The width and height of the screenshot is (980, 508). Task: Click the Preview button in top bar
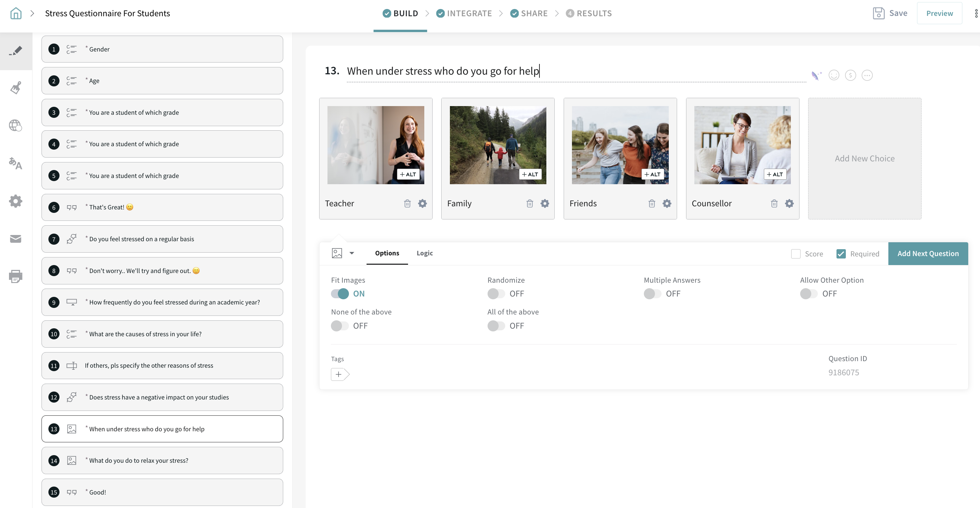pos(940,13)
